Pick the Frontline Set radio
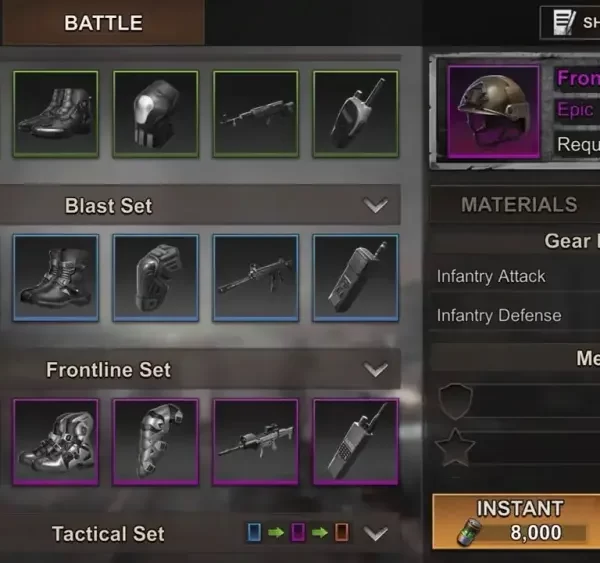Screen dimensions: 600x563 (x=355, y=442)
